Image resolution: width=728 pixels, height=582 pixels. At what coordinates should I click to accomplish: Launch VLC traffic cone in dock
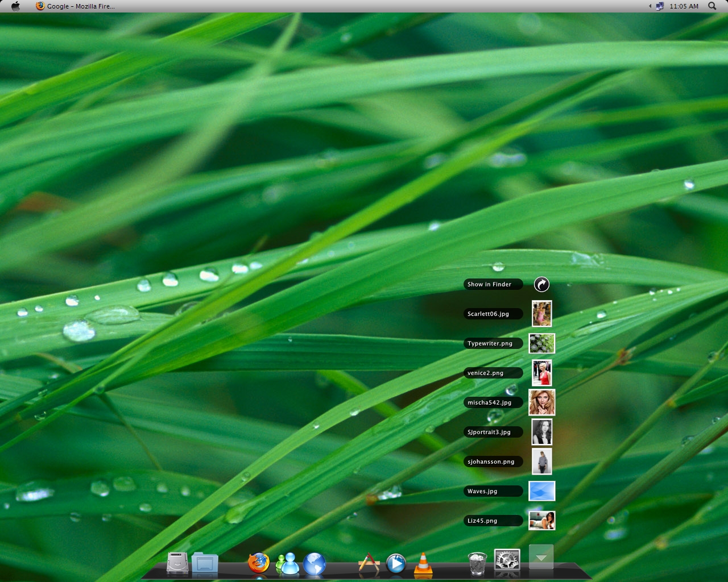point(423,564)
